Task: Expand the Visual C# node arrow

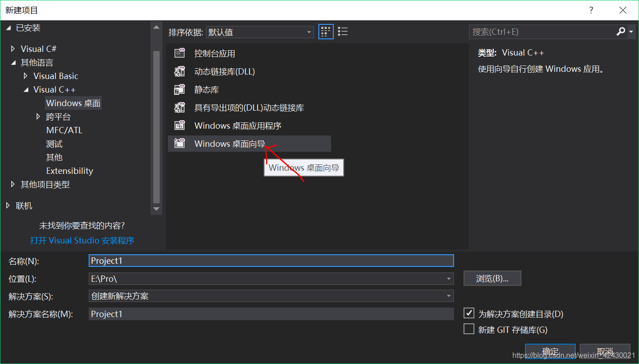Action: [x=13, y=48]
